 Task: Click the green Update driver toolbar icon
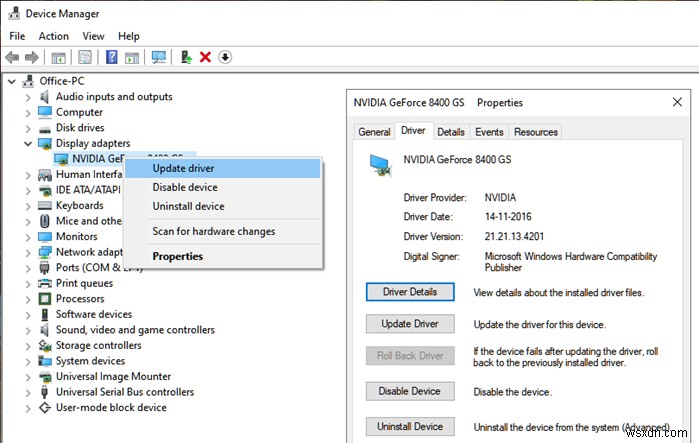[x=186, y=57]
